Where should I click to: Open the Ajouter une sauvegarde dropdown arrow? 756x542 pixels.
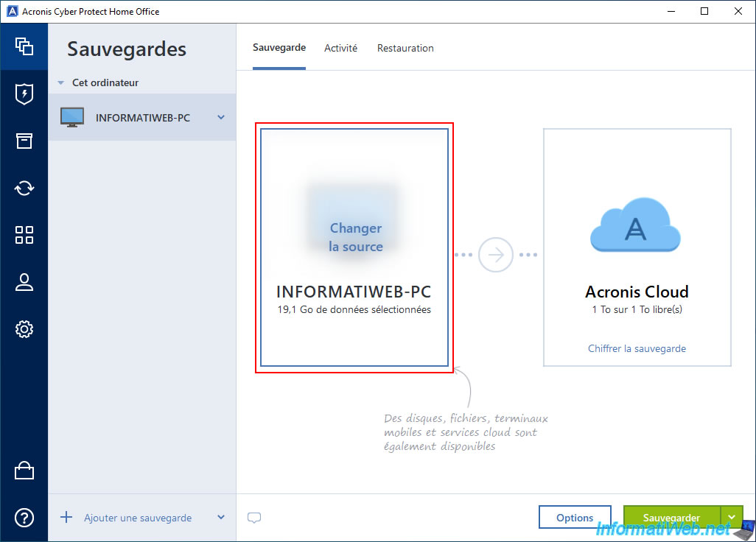[221, 518]
